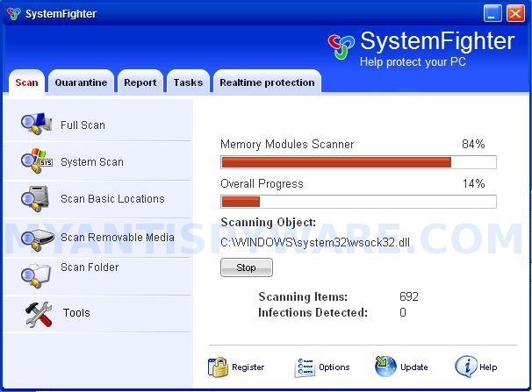This screenshot has height=392, width=532.
Task: Click the Update globe icon
Action: pos(385,367)
